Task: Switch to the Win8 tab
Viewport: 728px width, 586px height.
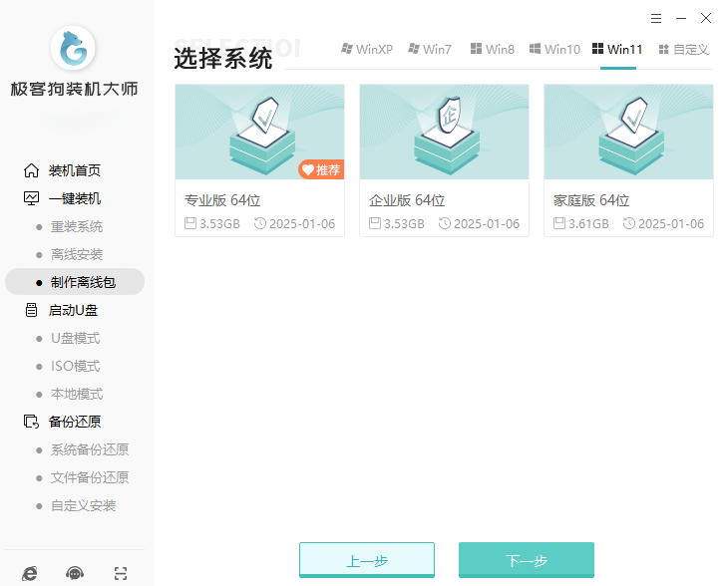Action: (x=492, y=49)
